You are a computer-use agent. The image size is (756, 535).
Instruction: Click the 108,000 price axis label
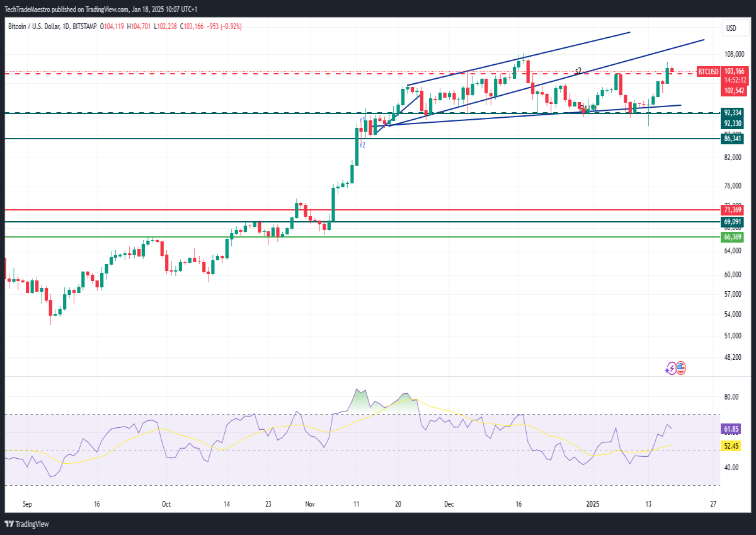[734, 55]
